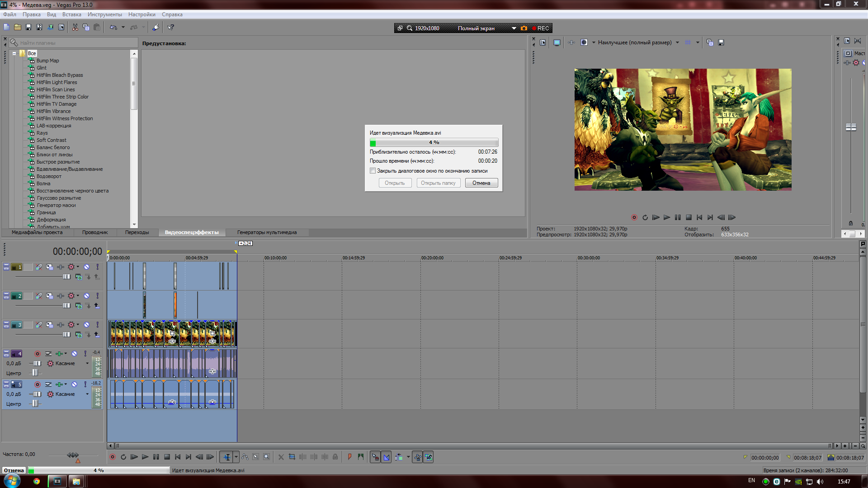Toggle the automatic crossfades icon

coord(387,457)
